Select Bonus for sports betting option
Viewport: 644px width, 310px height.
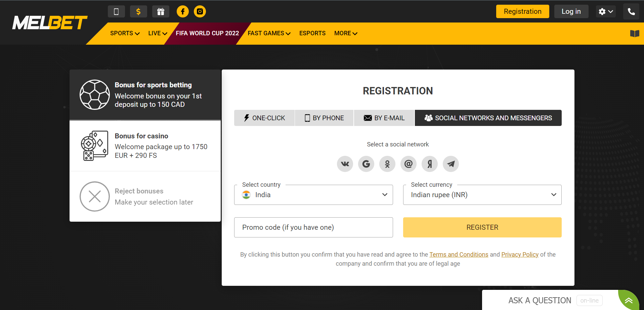pyautogui.click(x=145, y=95)
